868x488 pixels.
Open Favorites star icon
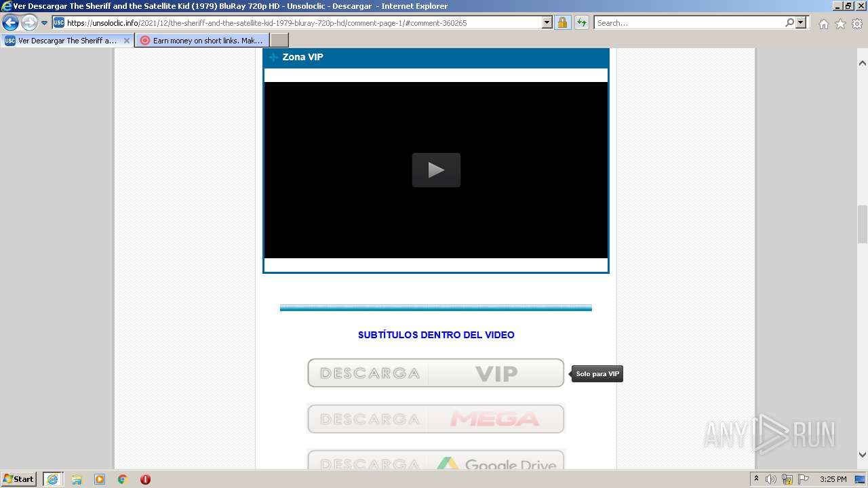tap(840, 24)
